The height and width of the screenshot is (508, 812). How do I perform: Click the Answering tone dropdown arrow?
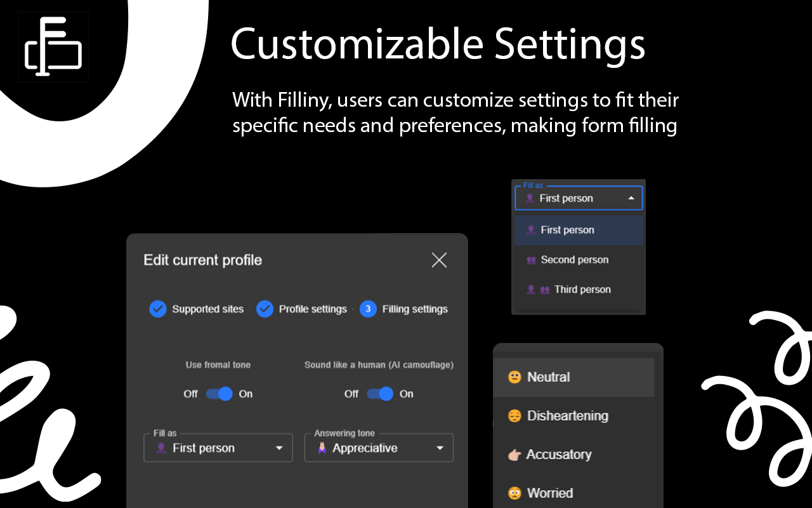440,448
